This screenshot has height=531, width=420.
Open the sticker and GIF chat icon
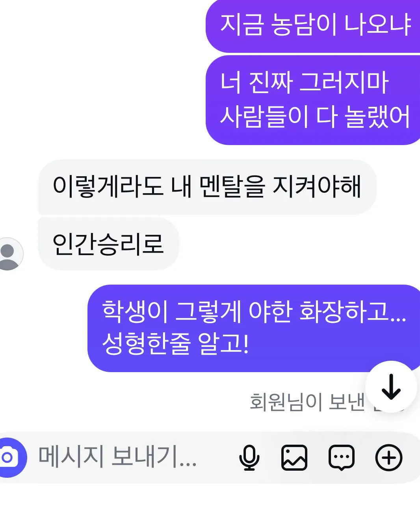[342, 458]
